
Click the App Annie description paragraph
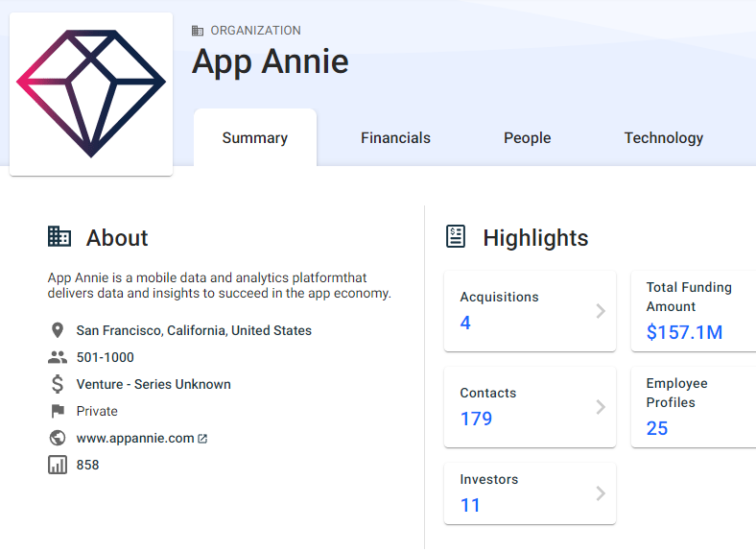tap(220, 286)
